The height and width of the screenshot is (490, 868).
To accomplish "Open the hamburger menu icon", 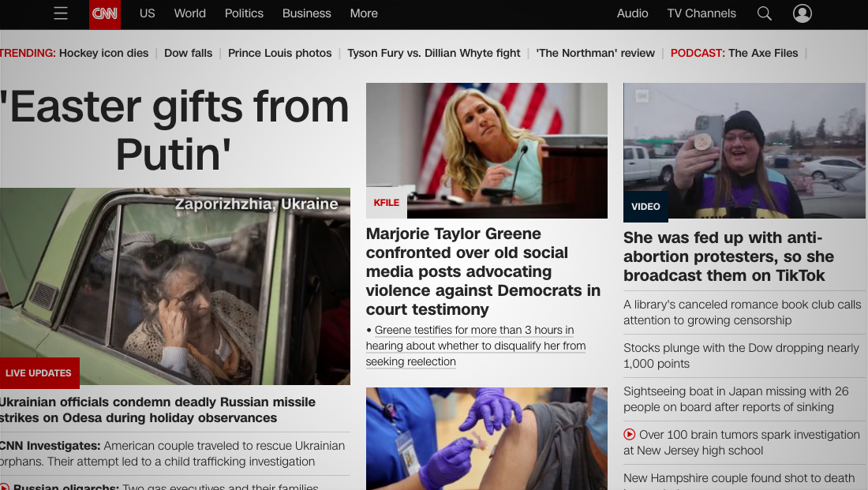I will tap(61, 13).
